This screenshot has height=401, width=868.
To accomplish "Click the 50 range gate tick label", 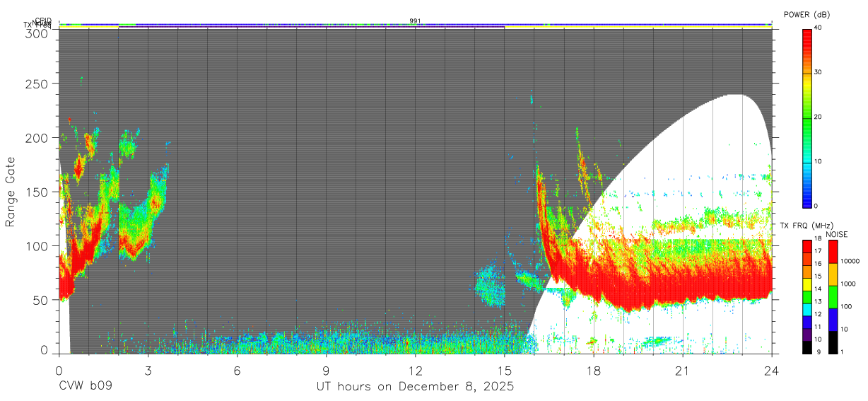I will point(41,300).
